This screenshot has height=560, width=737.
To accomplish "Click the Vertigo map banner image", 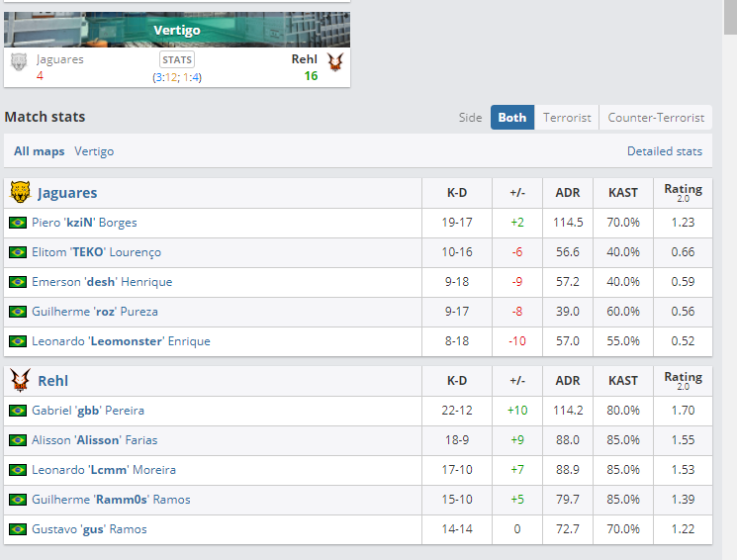I will coord(177,30).
